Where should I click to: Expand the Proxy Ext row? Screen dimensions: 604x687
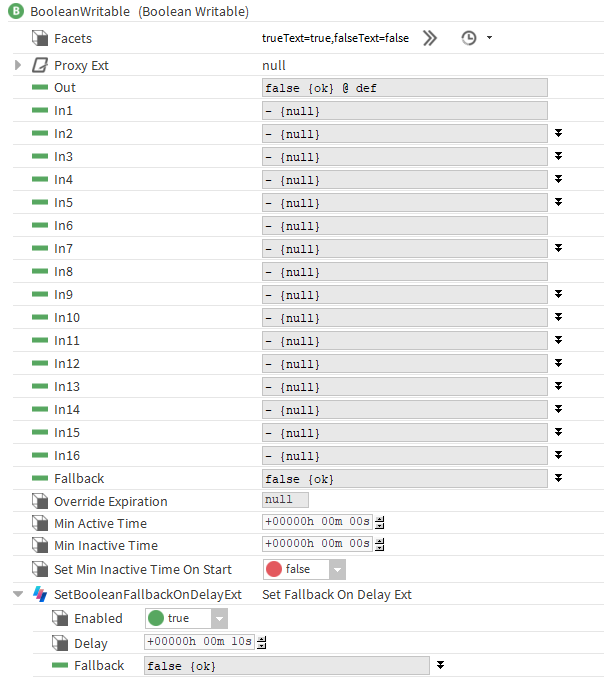[18, 65]
